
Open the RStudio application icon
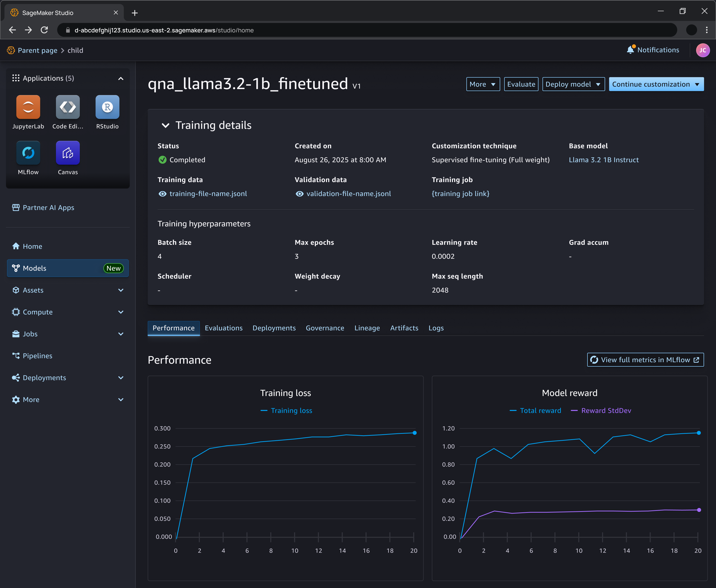pos(107,107)
